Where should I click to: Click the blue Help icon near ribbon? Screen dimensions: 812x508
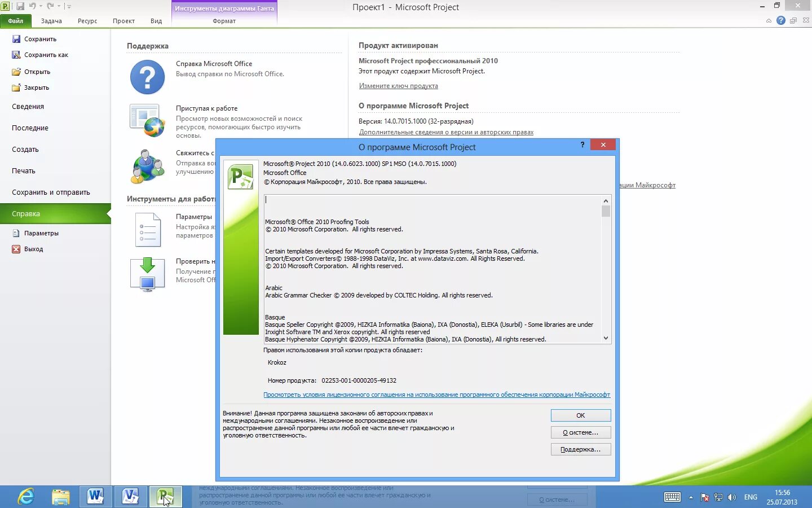pyautogui.click(x=781, y=20)
